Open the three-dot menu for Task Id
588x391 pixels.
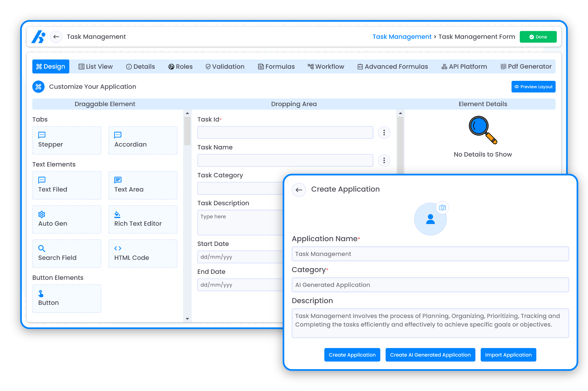384,132
